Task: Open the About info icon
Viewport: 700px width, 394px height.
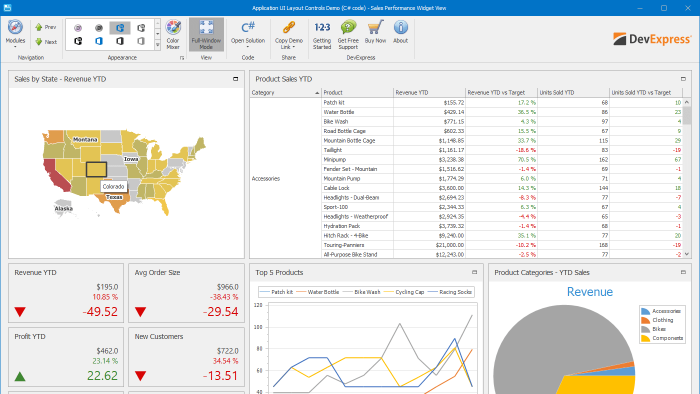Action: tap(400, 28)
